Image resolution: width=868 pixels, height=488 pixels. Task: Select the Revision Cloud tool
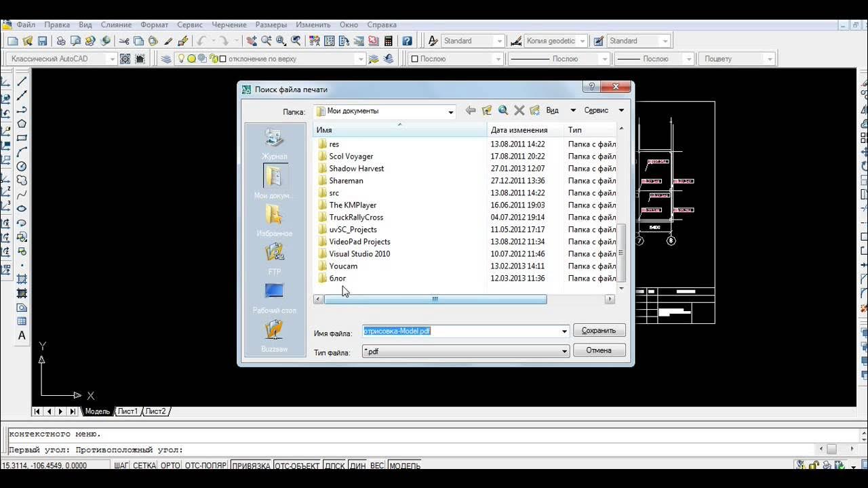(x=22, y=180)
